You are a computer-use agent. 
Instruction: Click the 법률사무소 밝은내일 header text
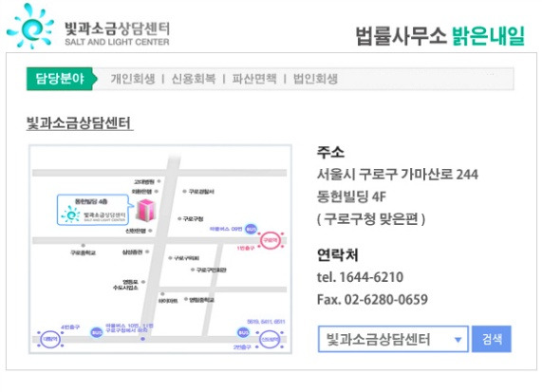click(440, 36)
